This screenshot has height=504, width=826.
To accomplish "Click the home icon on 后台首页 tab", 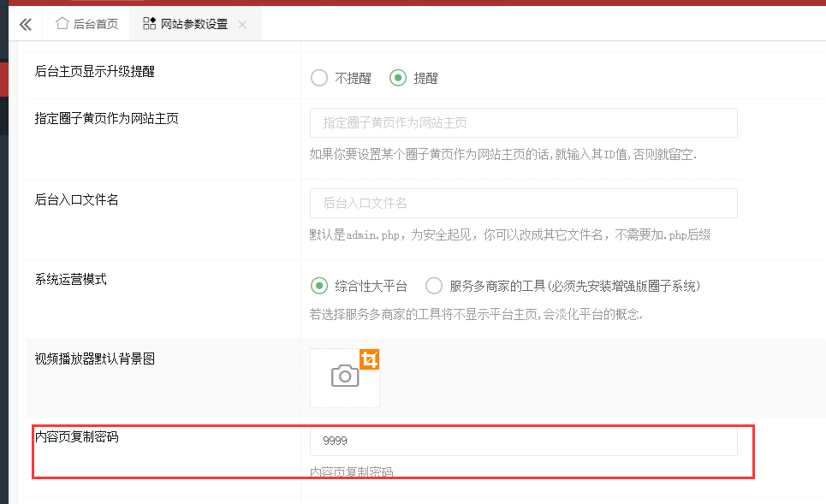I will (62, 24).
